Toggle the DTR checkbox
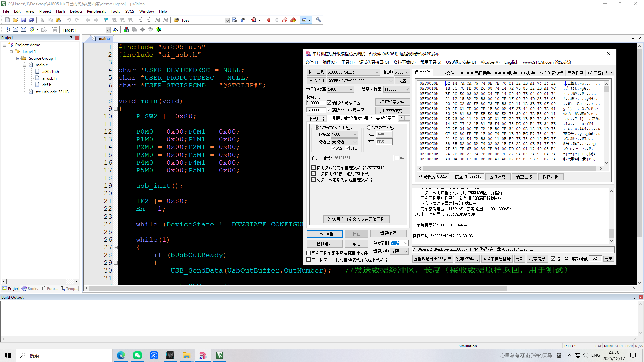Image resolution: width=644 pixels, height=362 pixels. pos(347,148)
